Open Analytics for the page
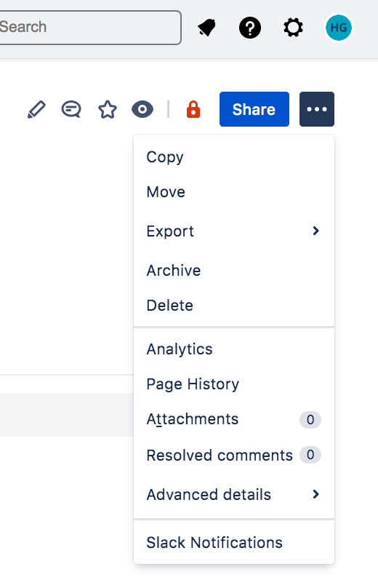The height and width of the screenshot is (588, 378). click(234, 349)
